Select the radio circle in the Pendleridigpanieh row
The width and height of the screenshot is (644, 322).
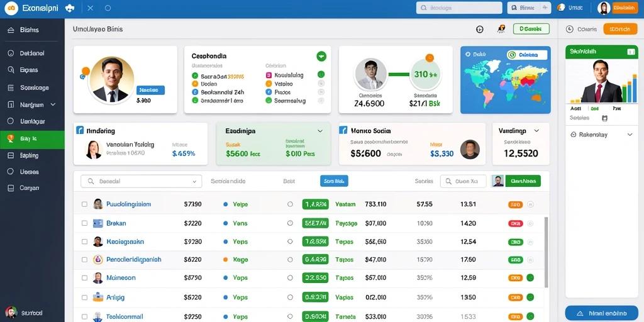click(x=290, y=260)
